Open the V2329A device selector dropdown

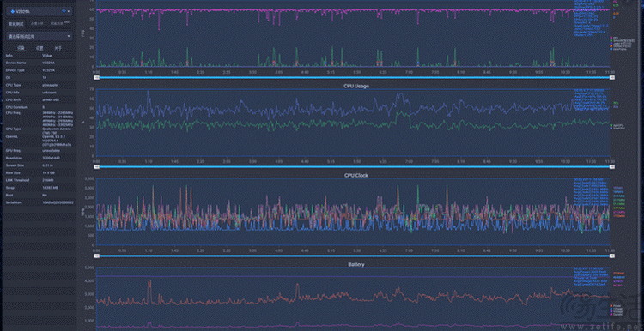(39, 11)
